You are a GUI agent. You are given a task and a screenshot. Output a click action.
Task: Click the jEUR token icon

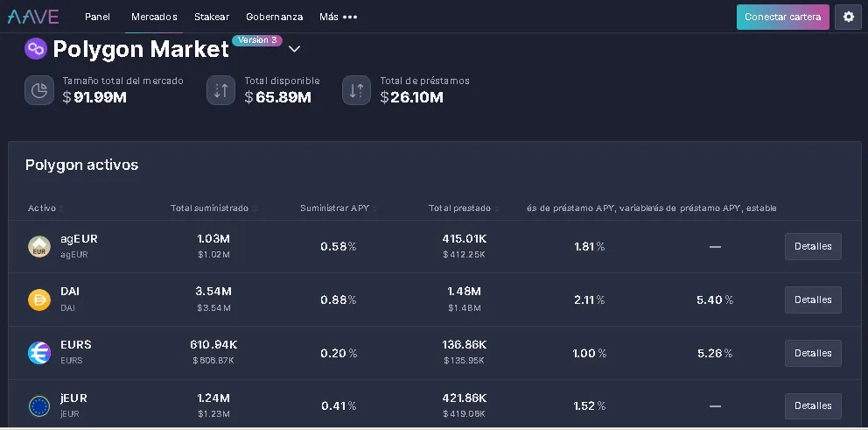click(x=39, y=406)
